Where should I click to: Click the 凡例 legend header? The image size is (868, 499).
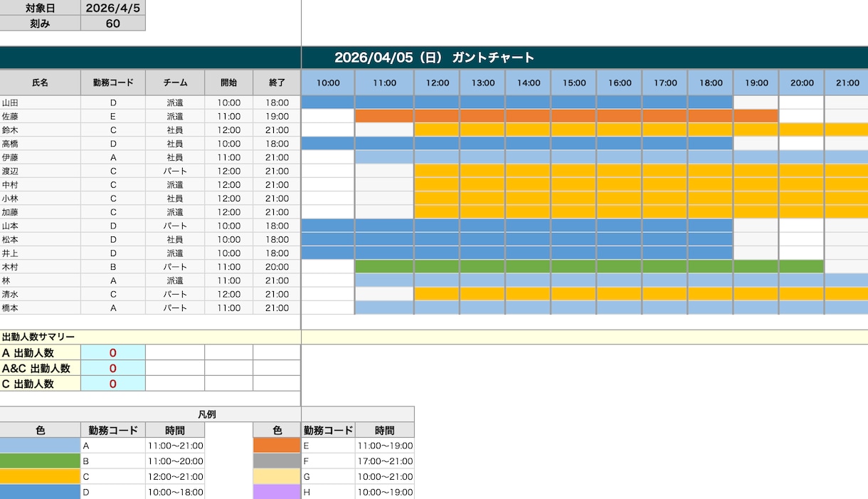tap(207, 414)
